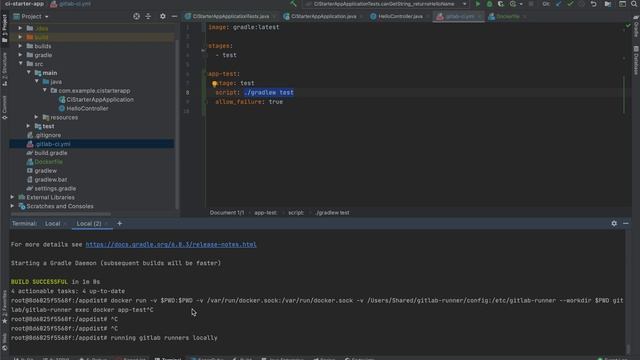Open the run configuration dropdown
Viewport: 640px width, 360px height.
[x=385, y=4]
